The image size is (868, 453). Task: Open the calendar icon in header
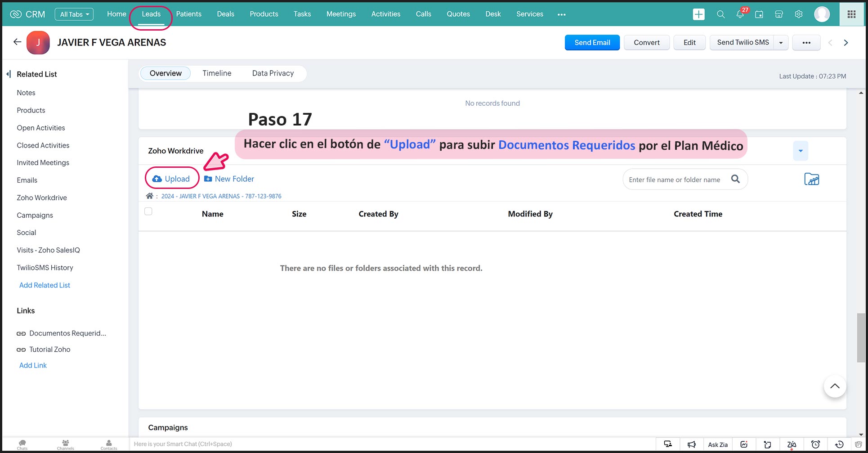coord(759,14)
